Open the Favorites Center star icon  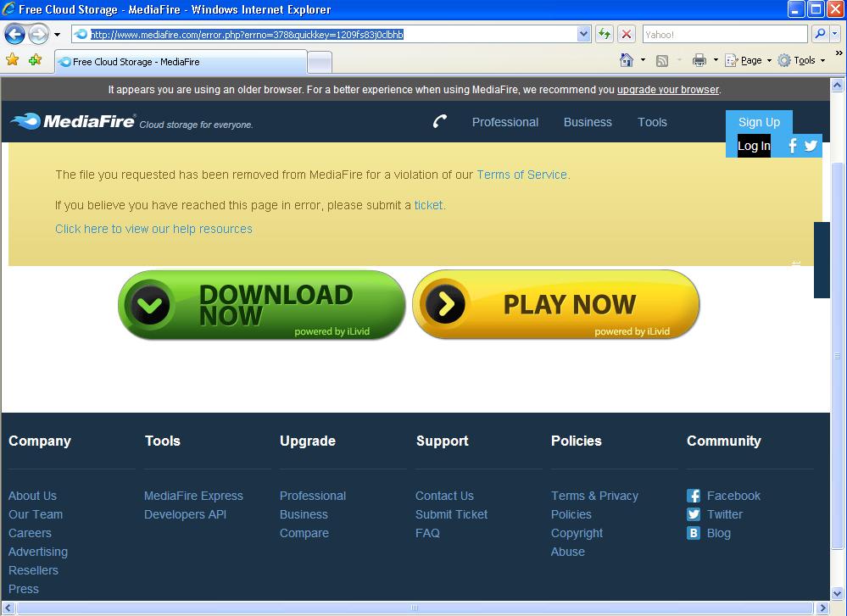(13, 59)
